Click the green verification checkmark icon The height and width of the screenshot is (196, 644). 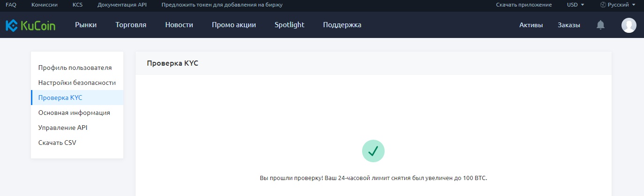373,151
